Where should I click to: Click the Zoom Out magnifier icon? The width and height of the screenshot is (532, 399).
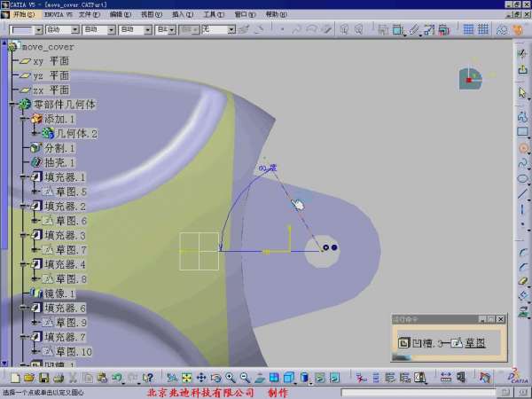(245, 378)
